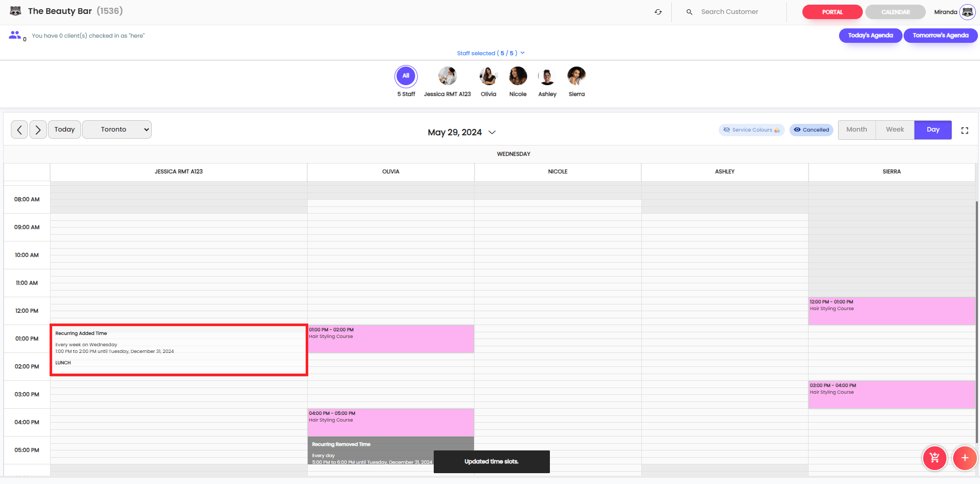
Task: Select Ashley's staff avatar
Action: click(547, 76)
